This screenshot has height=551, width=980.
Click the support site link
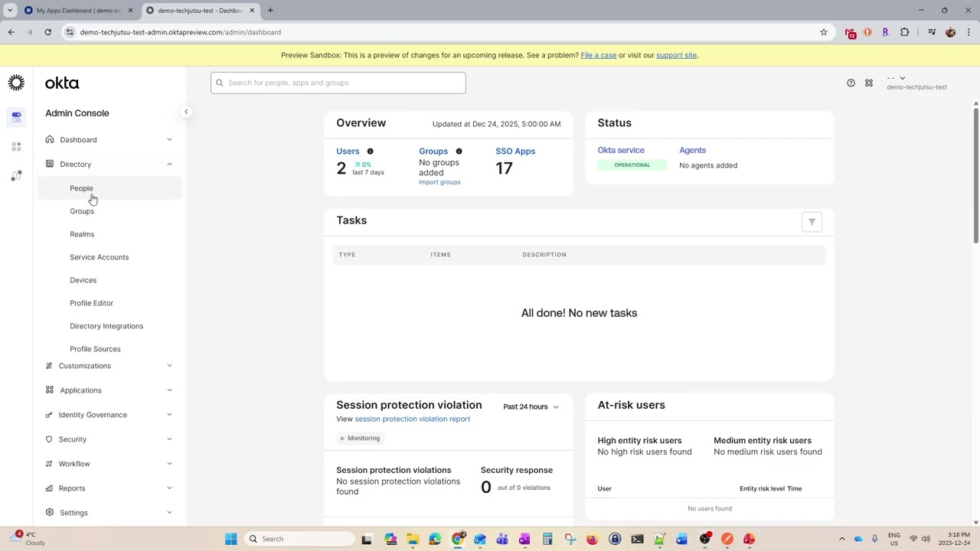point(676,55)
